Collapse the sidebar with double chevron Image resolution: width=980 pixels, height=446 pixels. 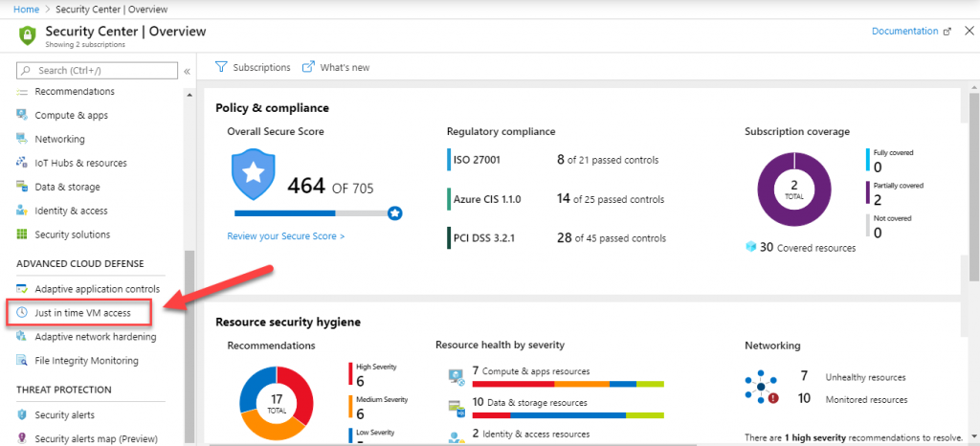pyautogui.click(x=187, y=71)
